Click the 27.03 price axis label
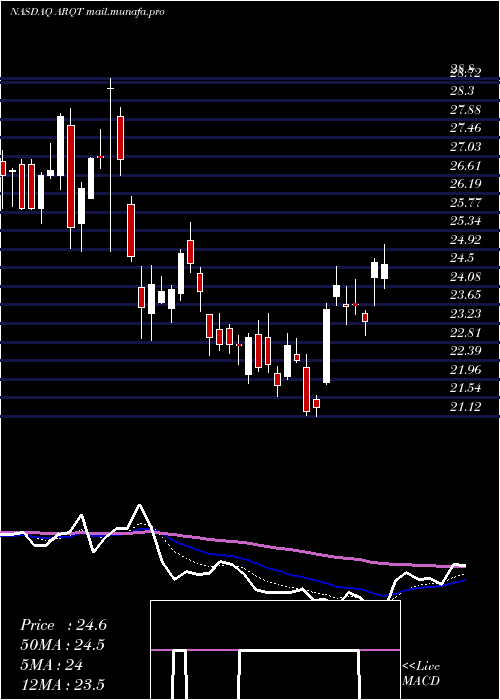 pyautogui.click(x=465, y=147)
